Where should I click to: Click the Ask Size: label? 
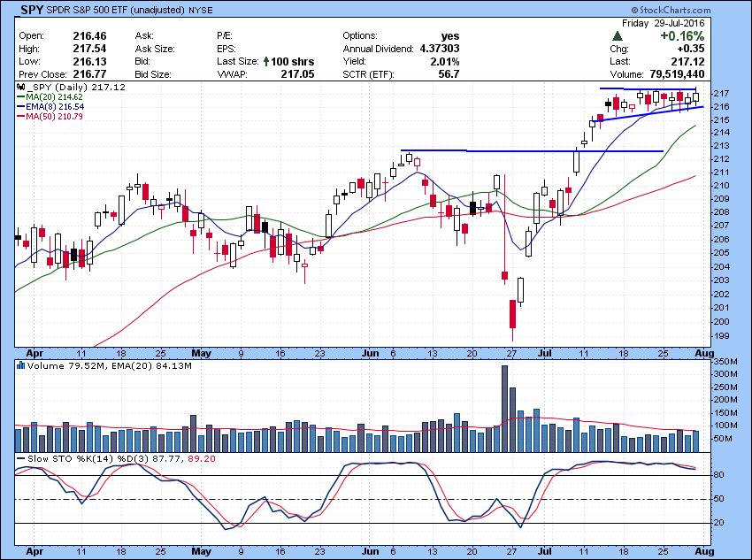155,49
